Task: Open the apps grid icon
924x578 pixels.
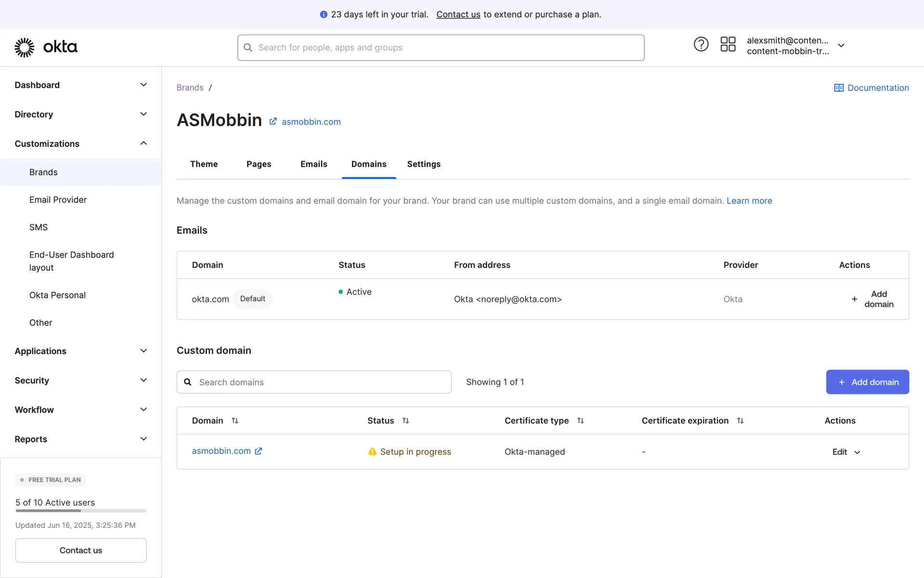Action: (x=728, y=44)
